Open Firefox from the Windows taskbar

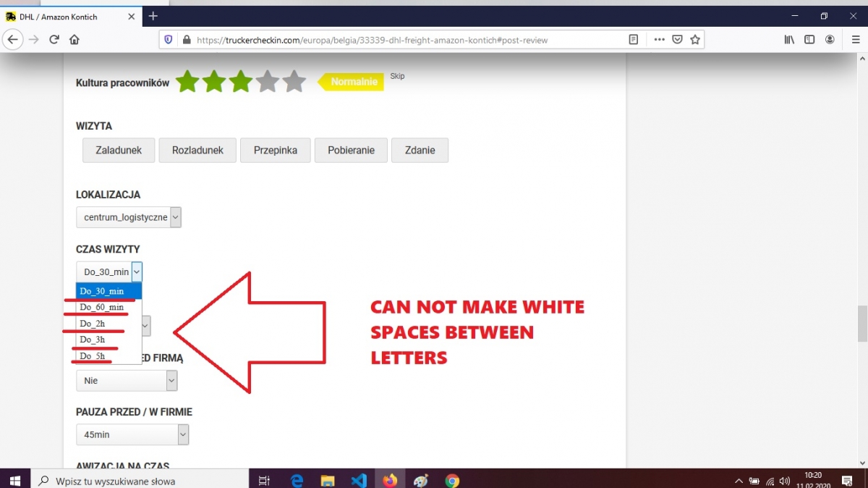pos(391,480)
